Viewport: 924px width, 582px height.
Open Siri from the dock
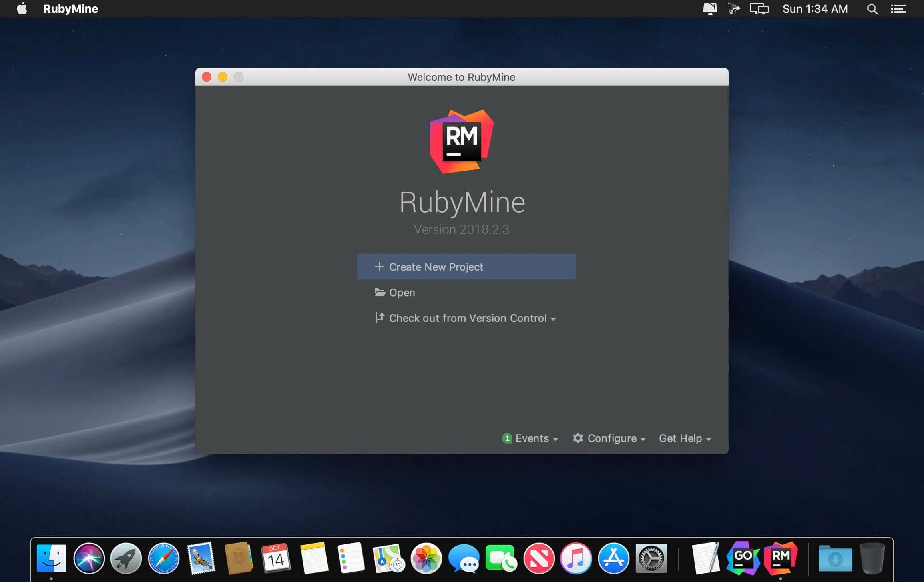point(89,558)
